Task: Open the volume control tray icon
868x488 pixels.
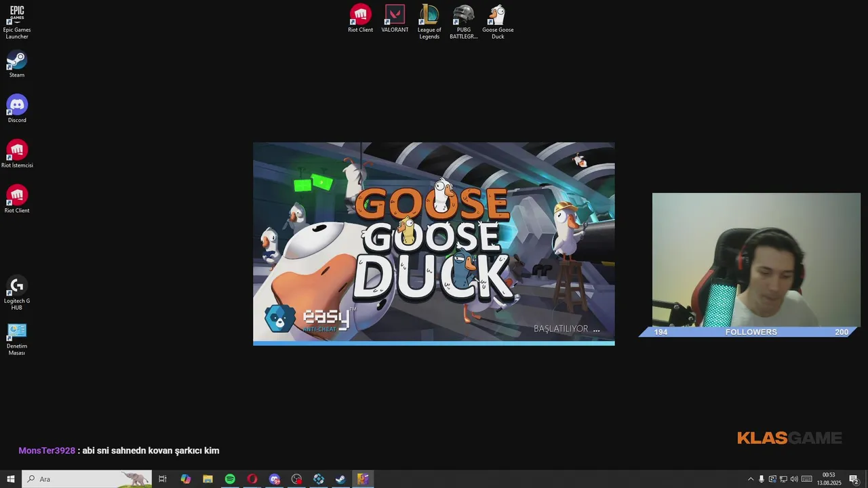Action: [794, 479]
